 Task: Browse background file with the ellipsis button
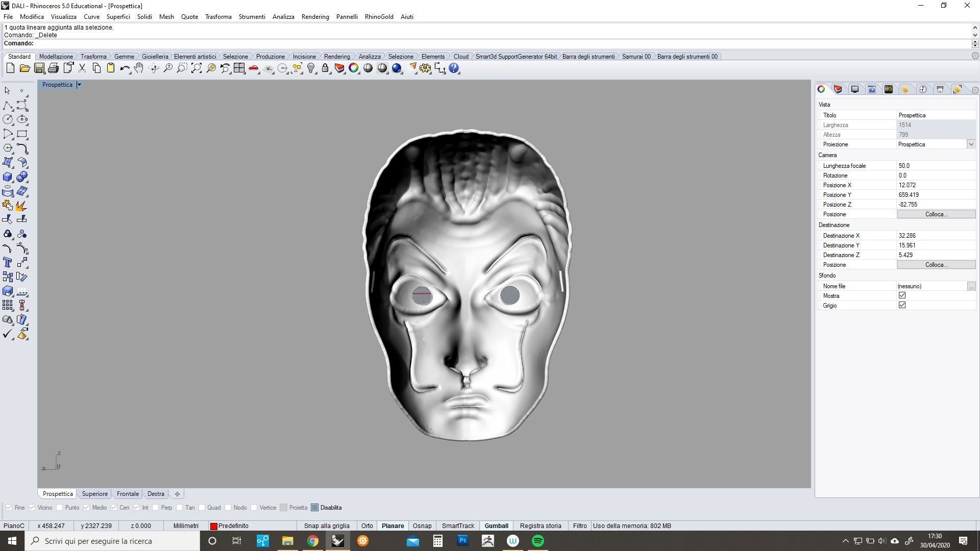tap(971, 286)
